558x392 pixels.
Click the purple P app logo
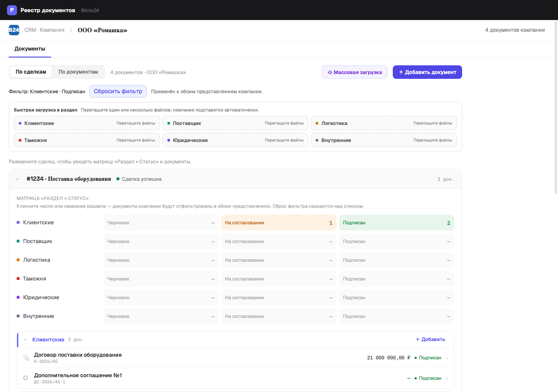point(12,10)
